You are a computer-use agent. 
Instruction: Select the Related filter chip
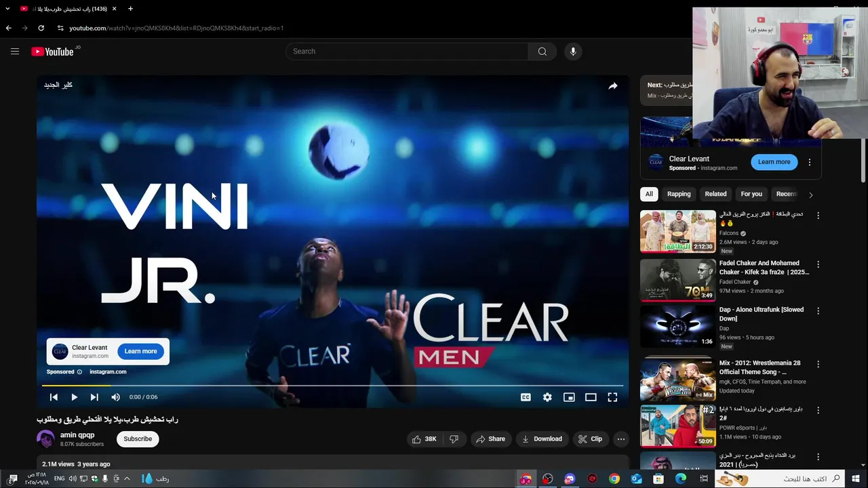(x=715, y=194)
